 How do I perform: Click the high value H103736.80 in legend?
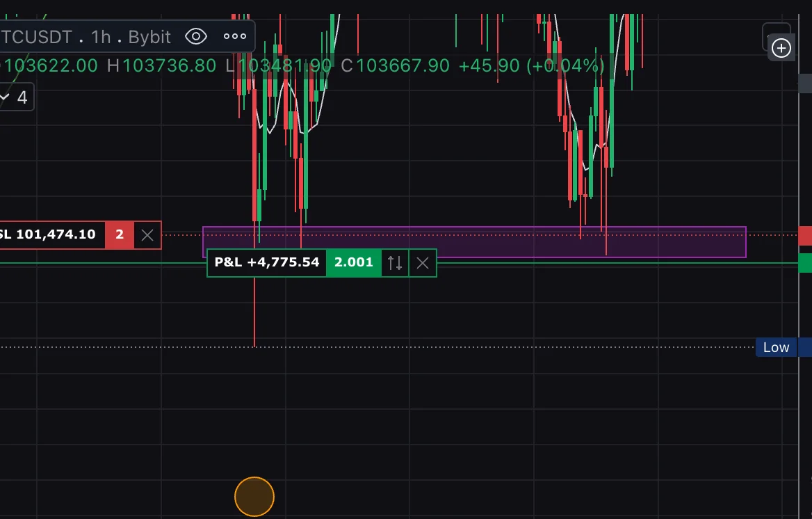click(x=161, y=66)
